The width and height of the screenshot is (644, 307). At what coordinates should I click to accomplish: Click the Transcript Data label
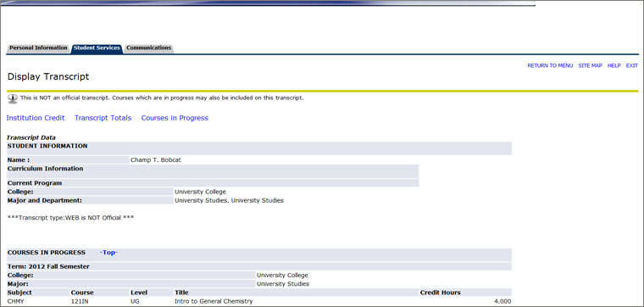[x=31, y=138]
